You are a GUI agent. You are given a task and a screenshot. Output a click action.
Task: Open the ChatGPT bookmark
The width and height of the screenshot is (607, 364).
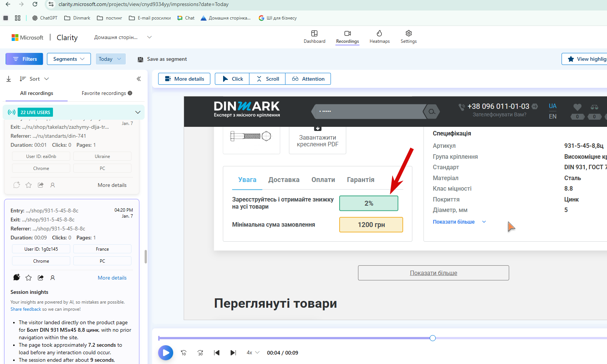click(x=45, y=18)
